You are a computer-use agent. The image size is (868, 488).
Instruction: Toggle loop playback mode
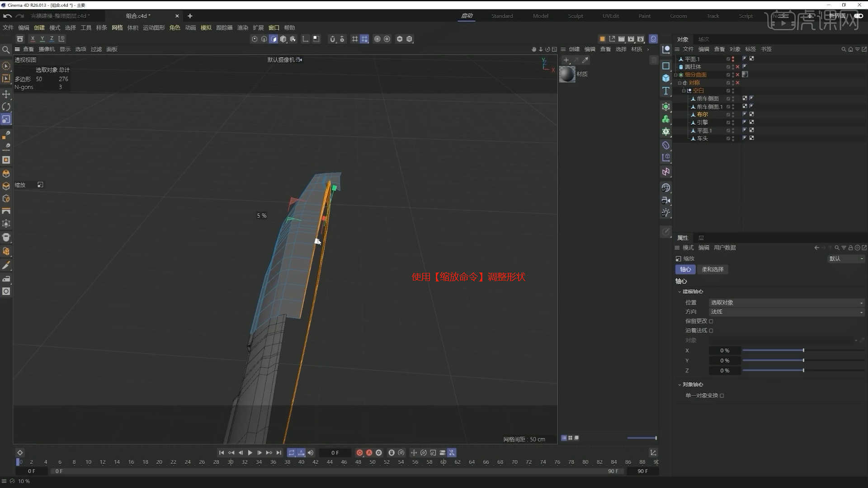pyautogui.click(x=292, y=453)
